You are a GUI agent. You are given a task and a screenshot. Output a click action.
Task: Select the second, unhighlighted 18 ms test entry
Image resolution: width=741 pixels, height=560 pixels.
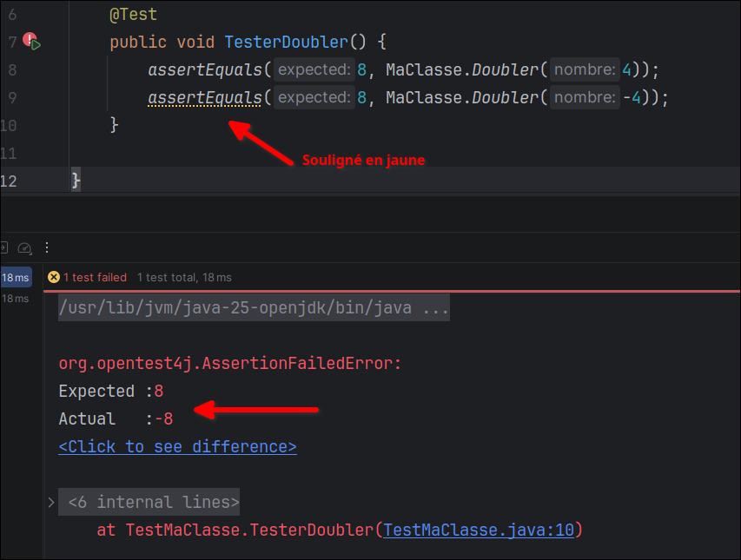coord(16,299)
